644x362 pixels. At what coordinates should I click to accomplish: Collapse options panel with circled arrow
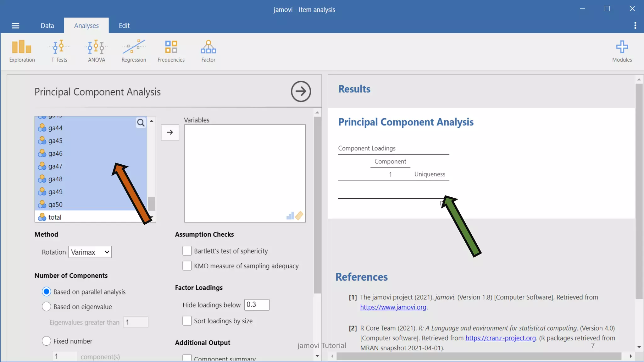(x=301, y=91)
